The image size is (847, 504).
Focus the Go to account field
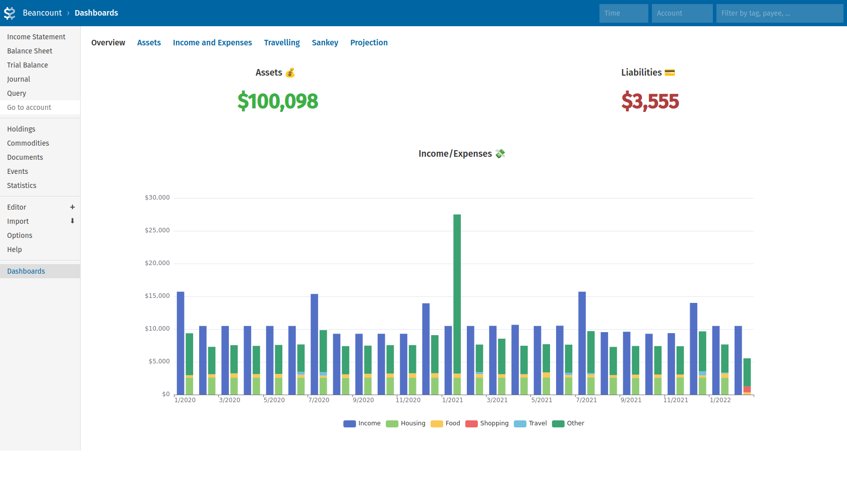click(x=40, y=107)
